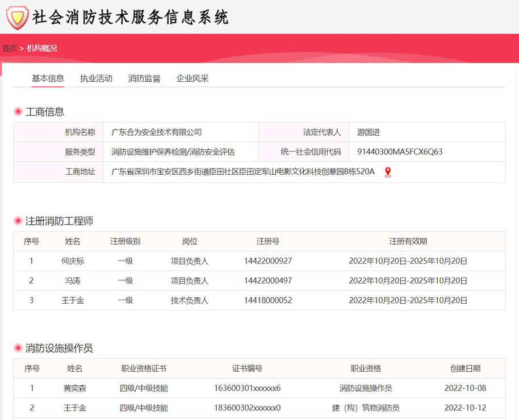Switch to the 执业活动 tab
The image size is (519, 420).
[96, 78]
